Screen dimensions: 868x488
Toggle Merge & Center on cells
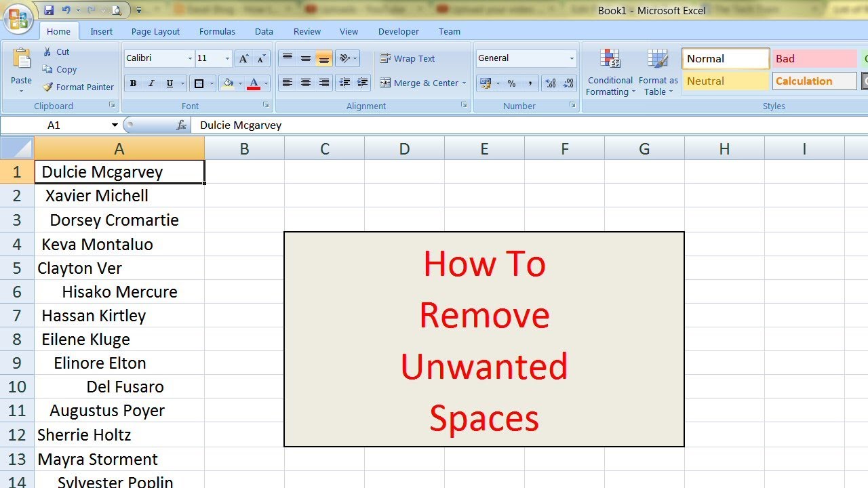[x=419, y=83]
